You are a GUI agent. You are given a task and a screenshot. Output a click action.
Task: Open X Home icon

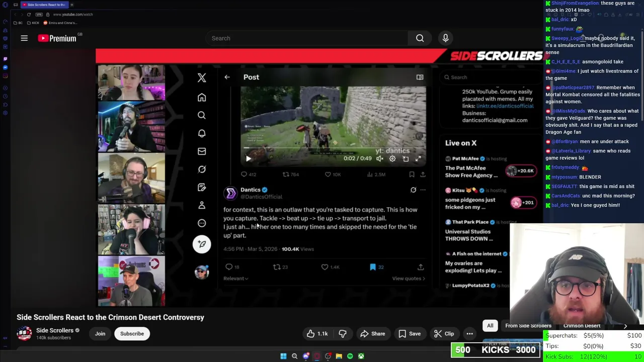coord(202,98)
